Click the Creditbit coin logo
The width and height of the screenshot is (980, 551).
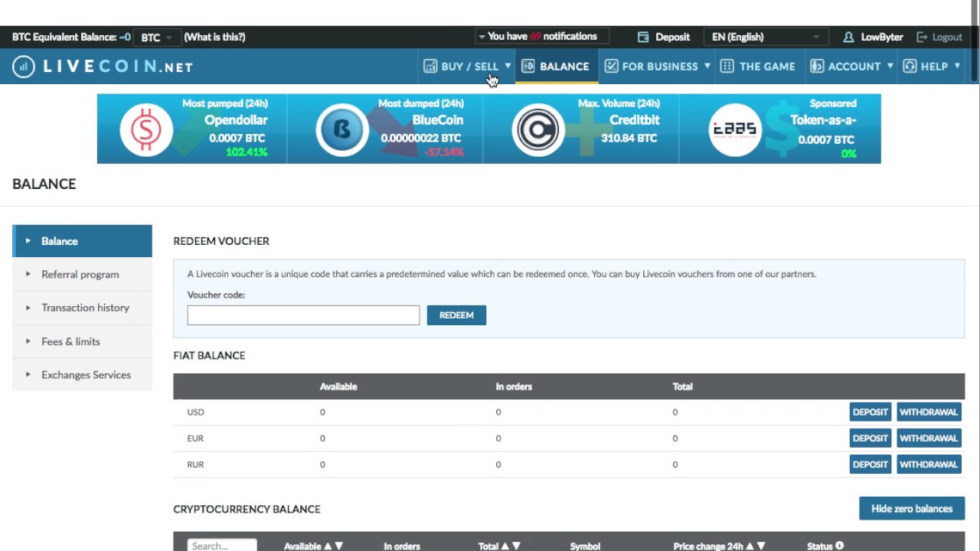pos(538,130)
